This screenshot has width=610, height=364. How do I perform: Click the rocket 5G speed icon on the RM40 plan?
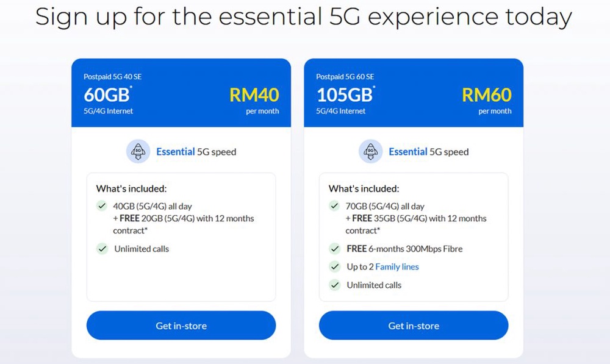click(x=138, y=151)
